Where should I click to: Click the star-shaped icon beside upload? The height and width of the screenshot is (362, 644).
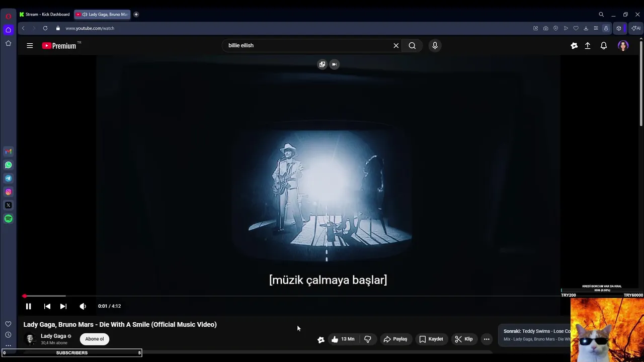tap(574, 46)
